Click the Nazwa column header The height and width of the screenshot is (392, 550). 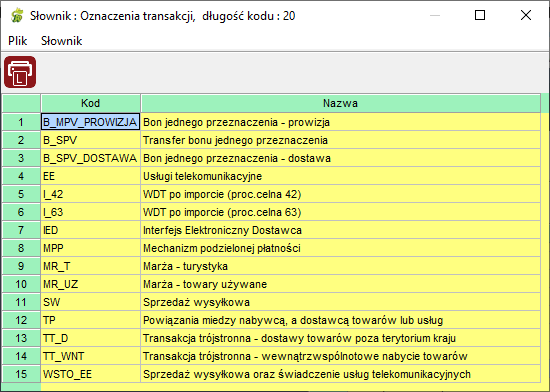point(340,103)
